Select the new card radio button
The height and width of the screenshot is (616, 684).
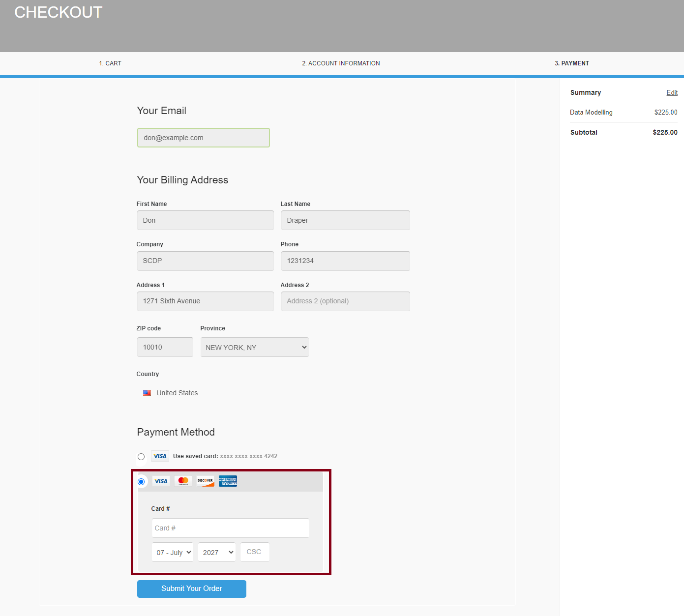pyautogui.click(x=141, y=482)
